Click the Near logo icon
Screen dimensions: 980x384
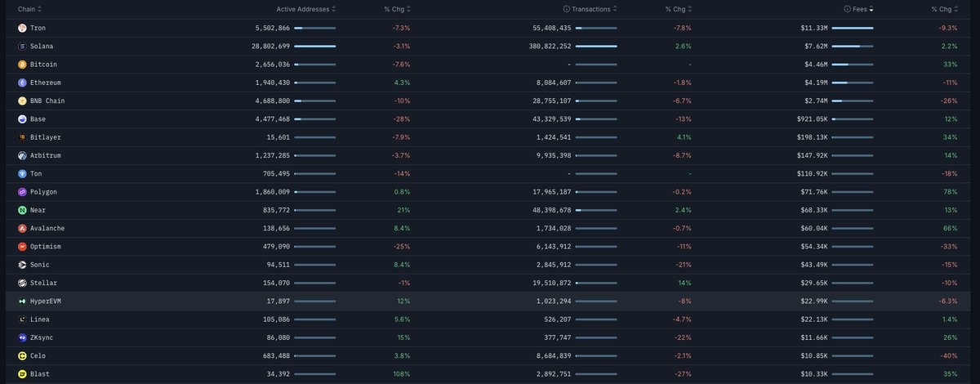(22, 210)
